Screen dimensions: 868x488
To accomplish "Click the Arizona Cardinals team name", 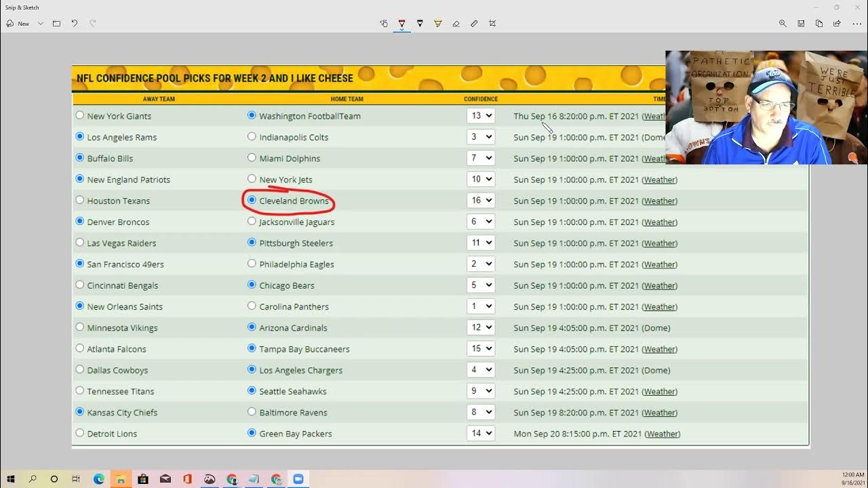I will (293, 328).
